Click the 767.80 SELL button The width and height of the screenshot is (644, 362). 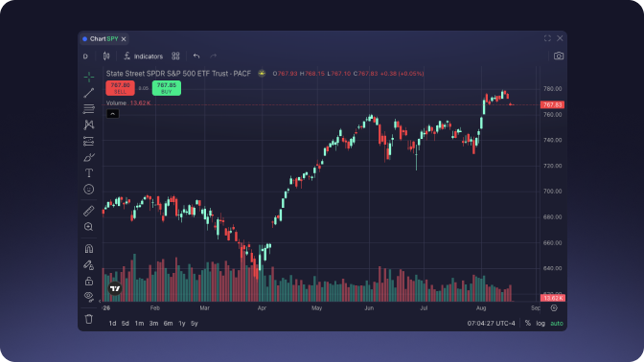pos(121,88)
